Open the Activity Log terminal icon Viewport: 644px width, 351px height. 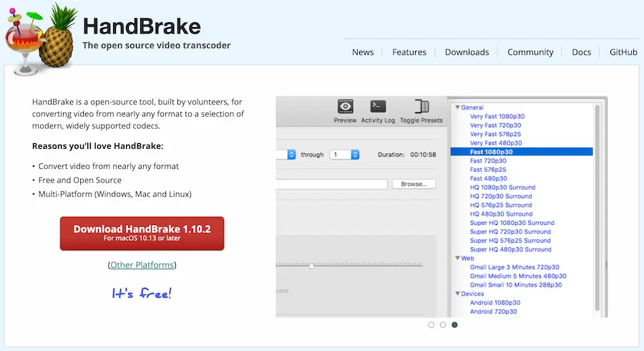click(x=378, y=107)
